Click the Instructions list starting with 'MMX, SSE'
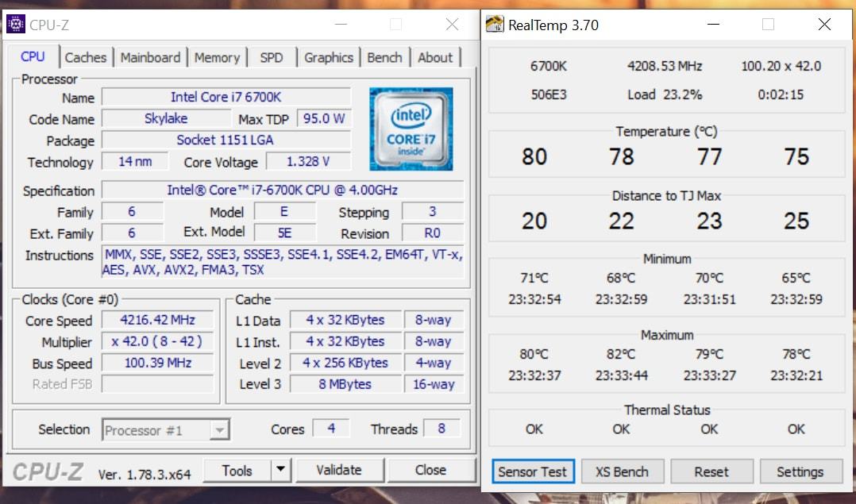This screenshot has width=856, height=504. coord(283,262)
